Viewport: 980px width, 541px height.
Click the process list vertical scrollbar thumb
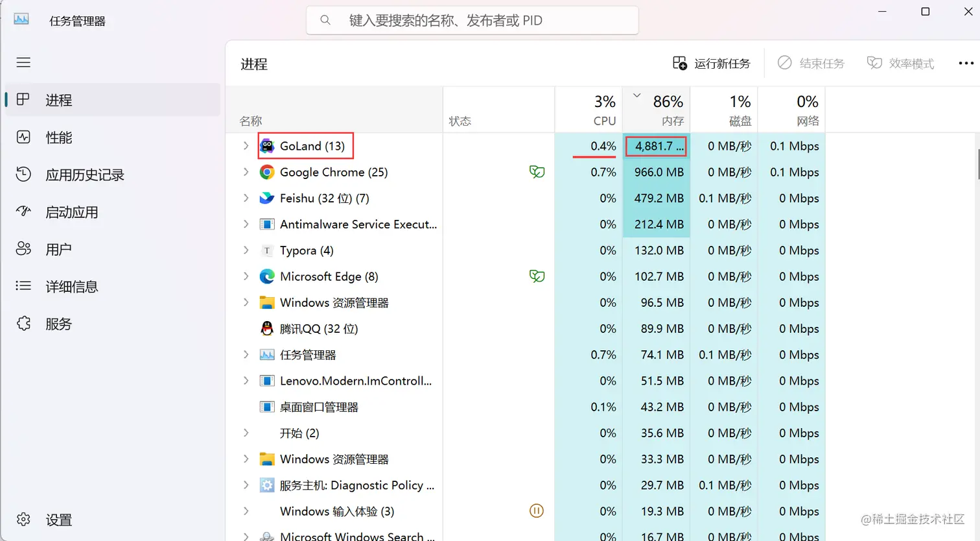(x=977, y=163)
